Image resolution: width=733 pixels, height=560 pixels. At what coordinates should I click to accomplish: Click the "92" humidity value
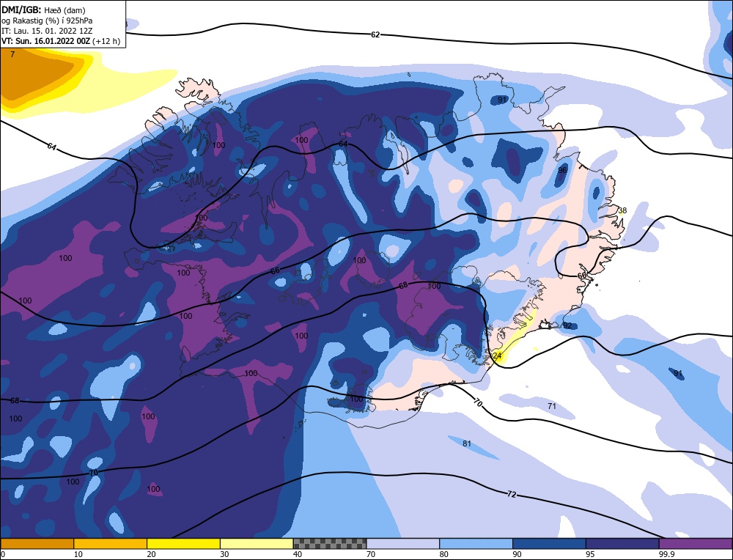click(567, 325)
